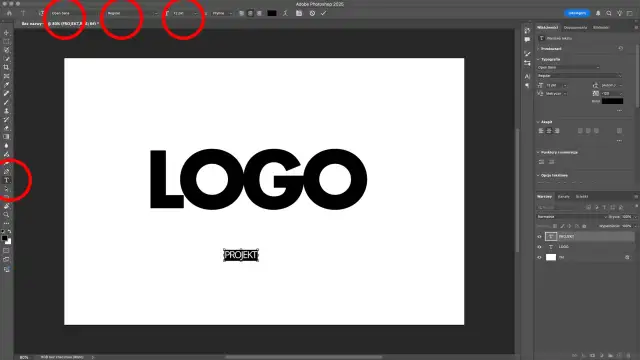Hide the PROJEKT layer
640x360 pixels.
539,237
